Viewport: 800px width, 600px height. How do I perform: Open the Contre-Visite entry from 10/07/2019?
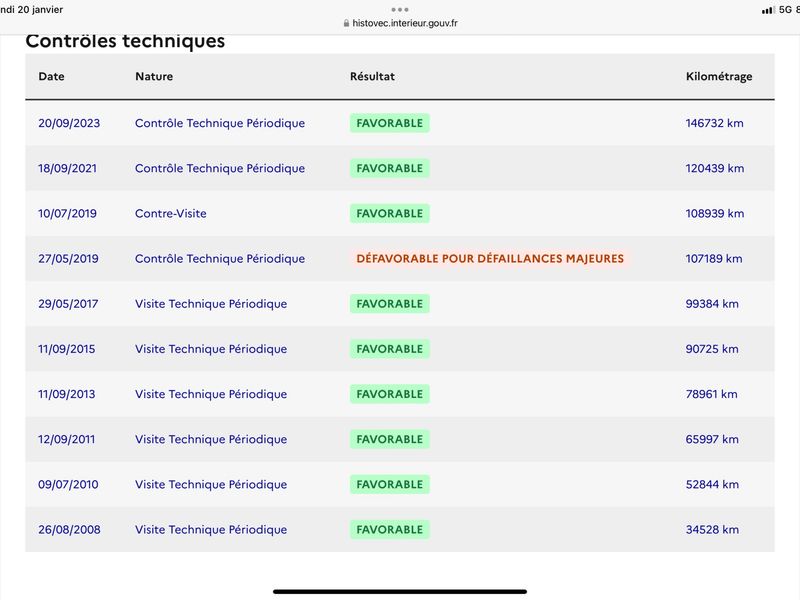pyautogui.click(x=171, y=213)
